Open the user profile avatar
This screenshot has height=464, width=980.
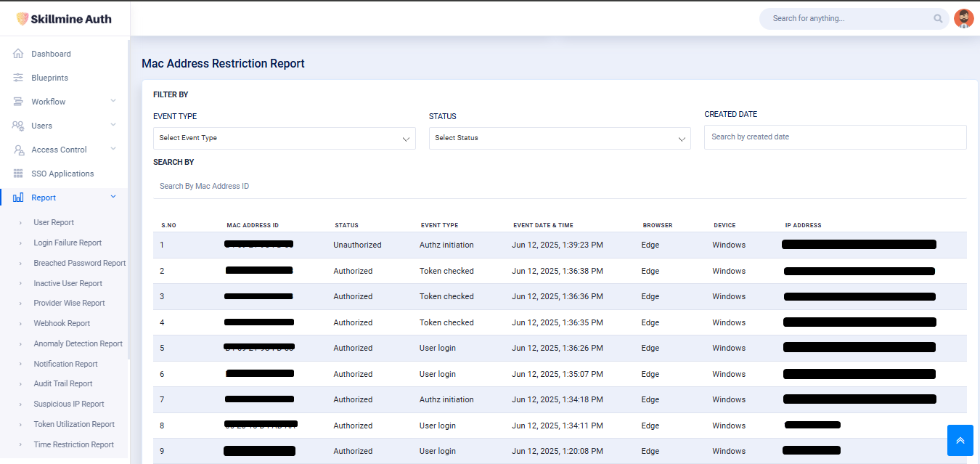point(963,19)
